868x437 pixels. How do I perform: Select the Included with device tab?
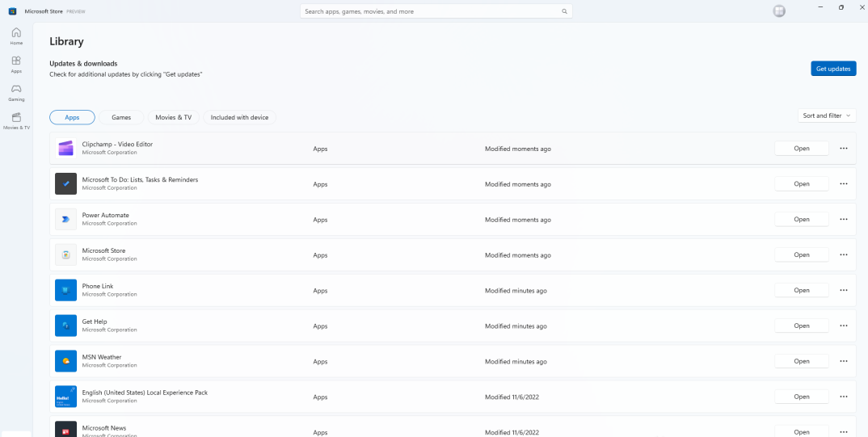(239, 117)
